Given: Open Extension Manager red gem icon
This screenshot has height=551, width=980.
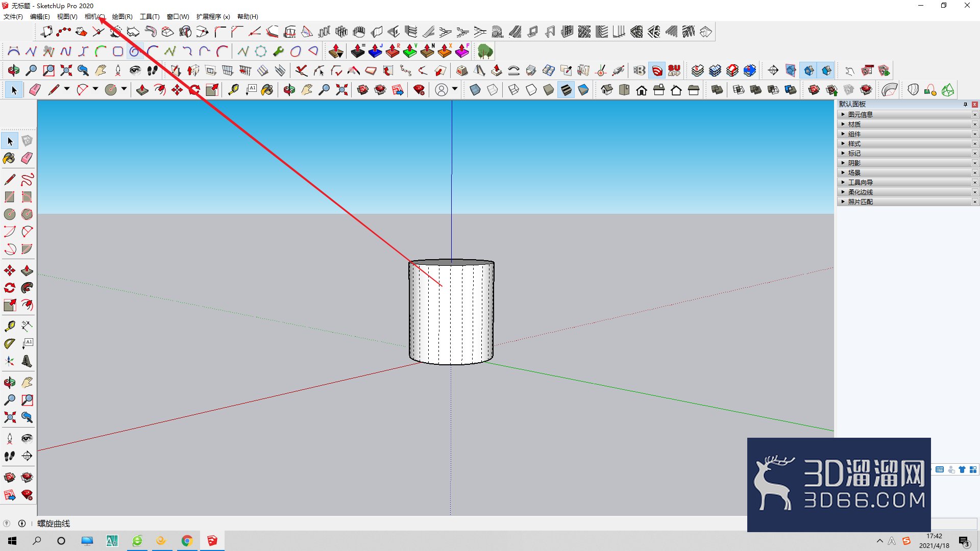Looking at the screenshot, I should [419, 90].
